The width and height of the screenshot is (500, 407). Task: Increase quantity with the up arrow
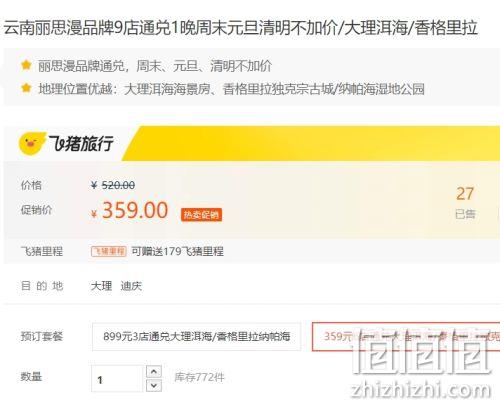point(154,371)
